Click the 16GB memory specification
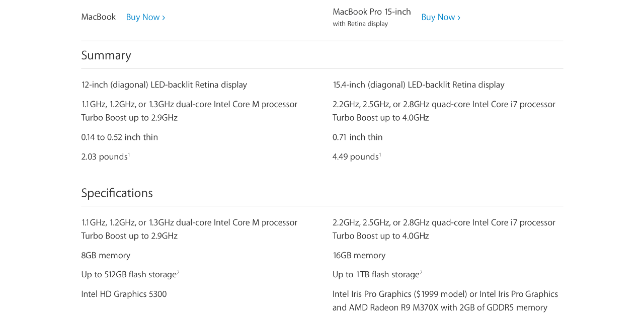Screen dimensions: 644x313 359,256
